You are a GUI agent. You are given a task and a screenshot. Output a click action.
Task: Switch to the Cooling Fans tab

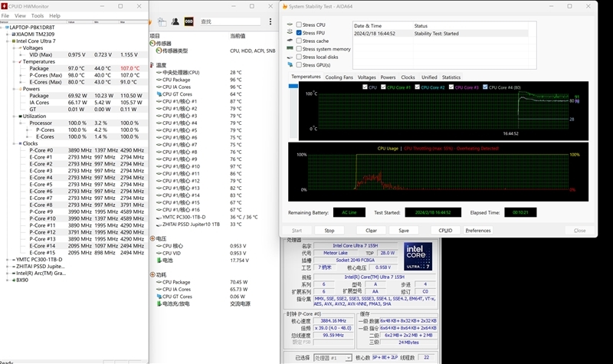(x=339, y=77)
